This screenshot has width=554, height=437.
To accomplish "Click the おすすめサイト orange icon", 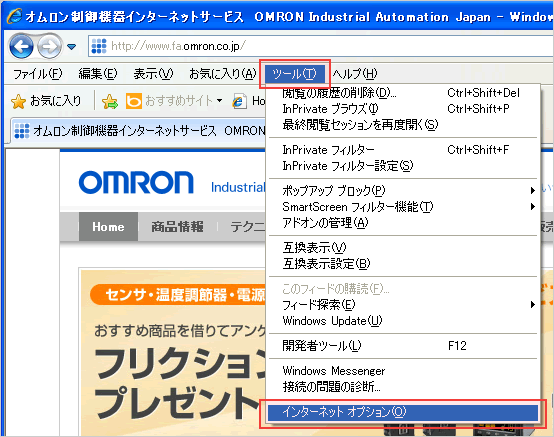I will (134, 101).
